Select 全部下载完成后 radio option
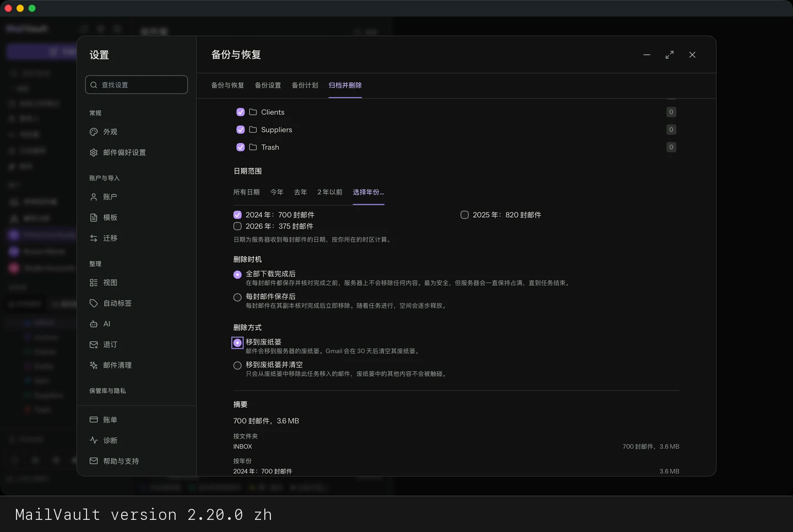Viewport: 793px width, 532px height. coord(237,275)
